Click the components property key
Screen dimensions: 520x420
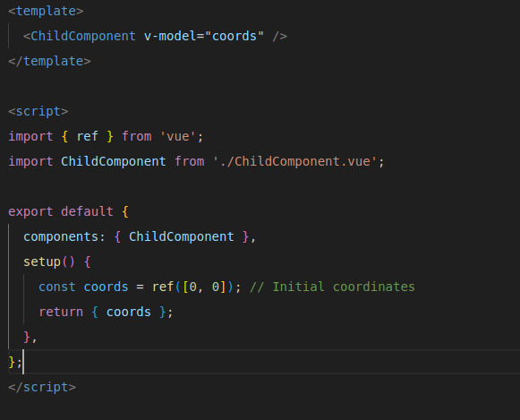pos(61,237)
